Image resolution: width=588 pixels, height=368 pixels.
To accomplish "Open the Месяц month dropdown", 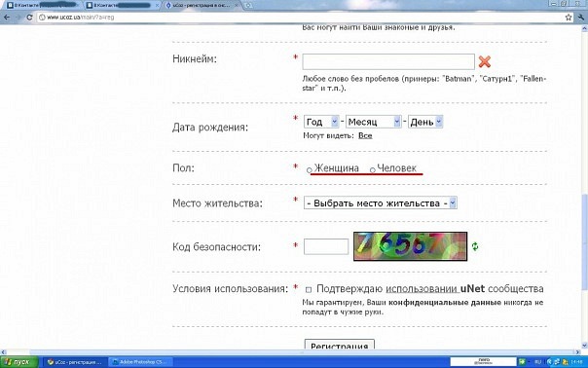I will pyautogui.click(x=373, y=122).
